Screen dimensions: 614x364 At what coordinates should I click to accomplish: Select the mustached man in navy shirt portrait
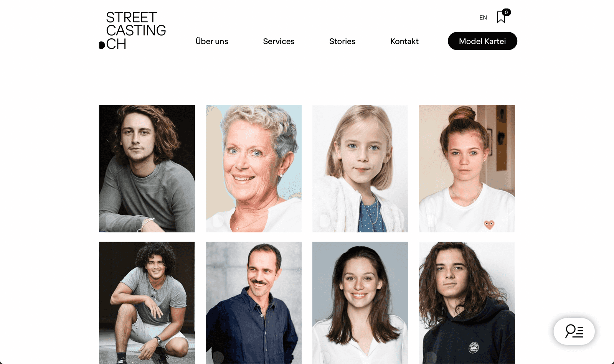coord(254,303)
